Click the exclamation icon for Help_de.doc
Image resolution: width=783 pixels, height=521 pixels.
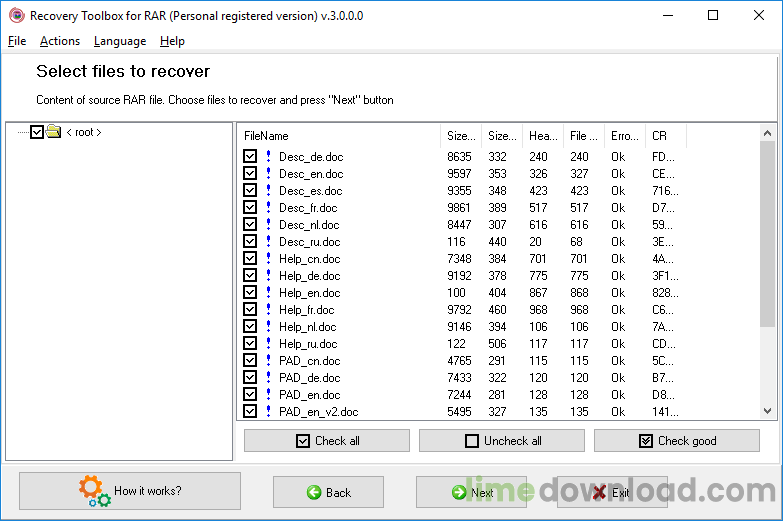268,275
